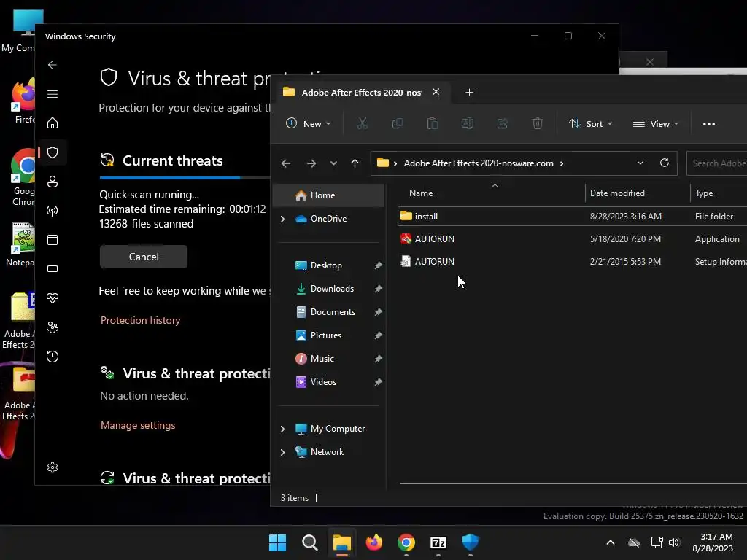This screenshot has width=747, height=560.
Task: Unpin Videos from quick access
Action: (378, 382)
